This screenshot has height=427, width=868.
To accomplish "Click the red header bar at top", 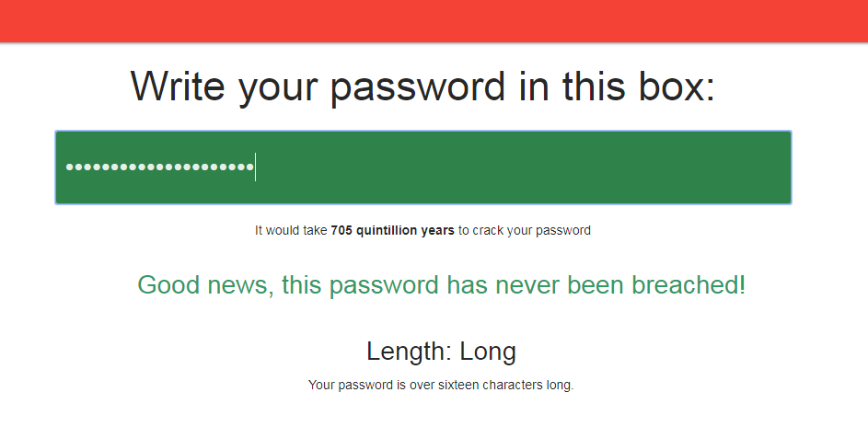I will [434, 20].
